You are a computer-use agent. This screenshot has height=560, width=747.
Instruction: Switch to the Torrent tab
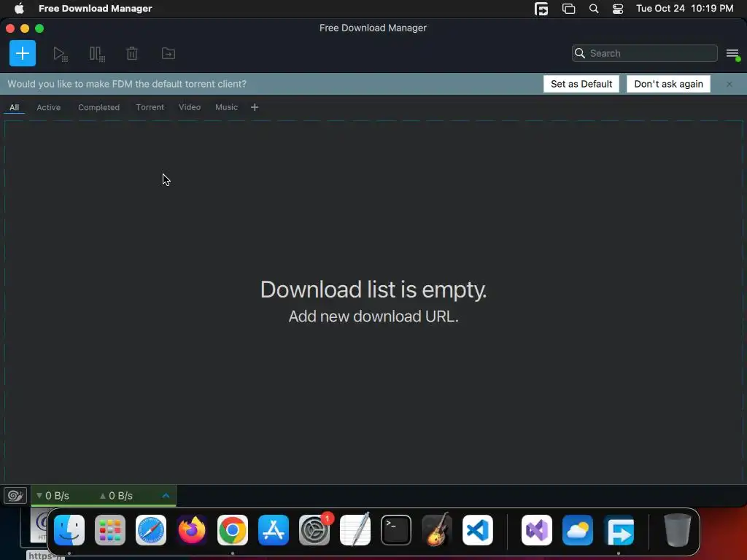150,107
